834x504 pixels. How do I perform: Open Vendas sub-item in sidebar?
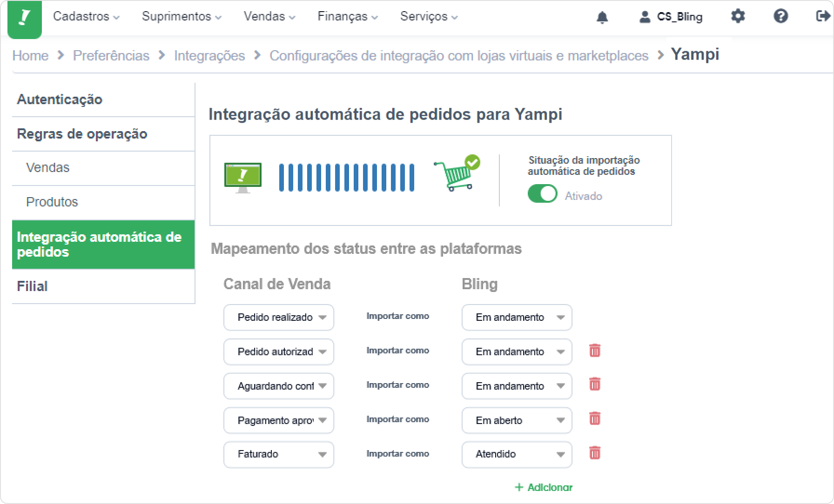pos(103,168)
